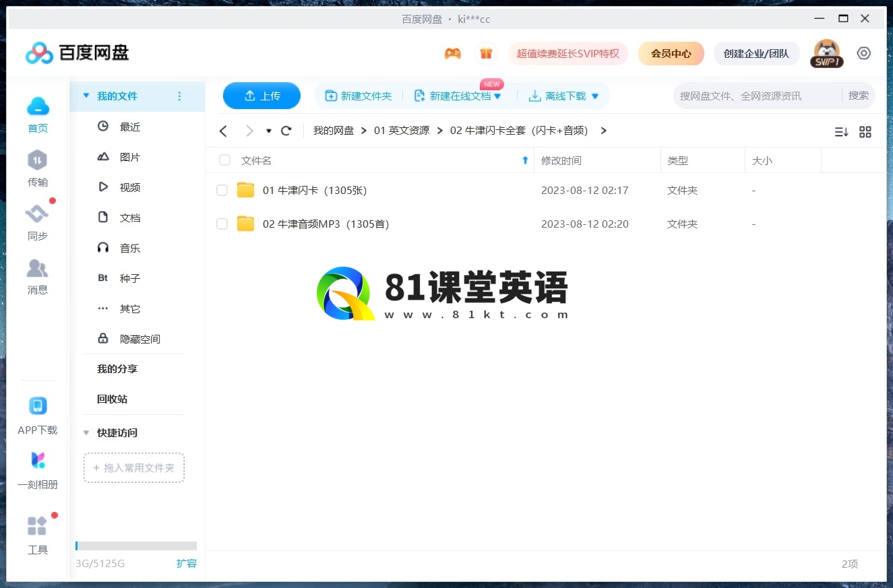Check the box for 02 牛津音频MP3 folder
Image resolution: width=893 pixels, height=588 pixels.
coord(222,224)
